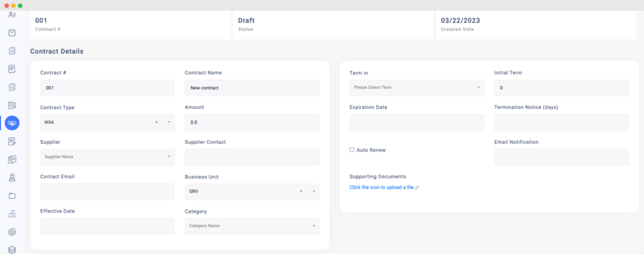Viewport: 644px width, 254px height.
Task: Focus the Effective Date field
Action: (107, 226)
